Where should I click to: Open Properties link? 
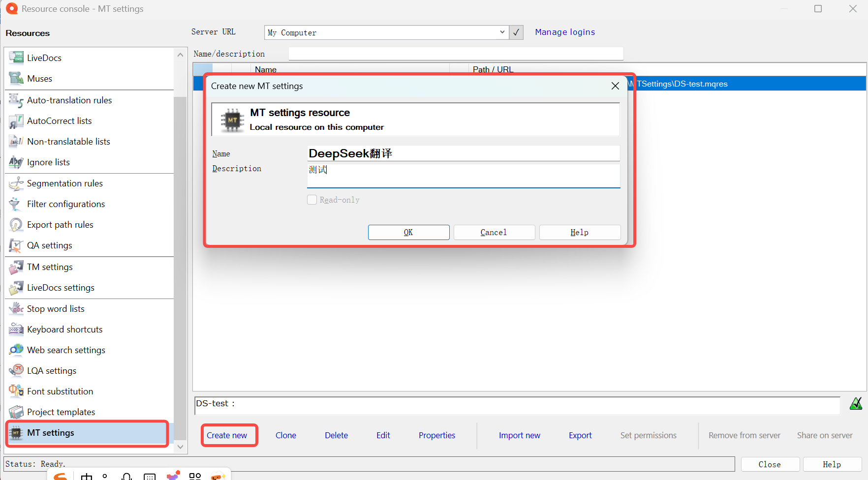pos(437,435)
